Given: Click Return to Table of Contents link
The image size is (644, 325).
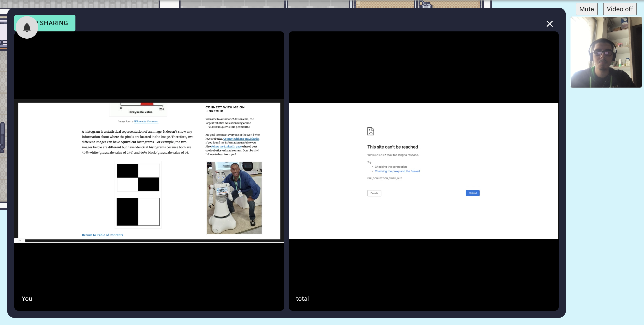Looking at the screenshot, I should coord(102,235).
